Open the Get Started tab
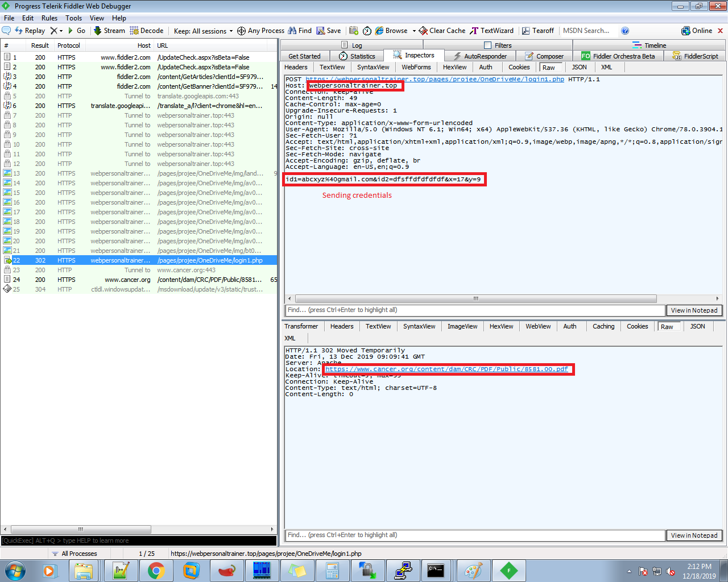Screen dimensions: 728x582 (304, 56)
